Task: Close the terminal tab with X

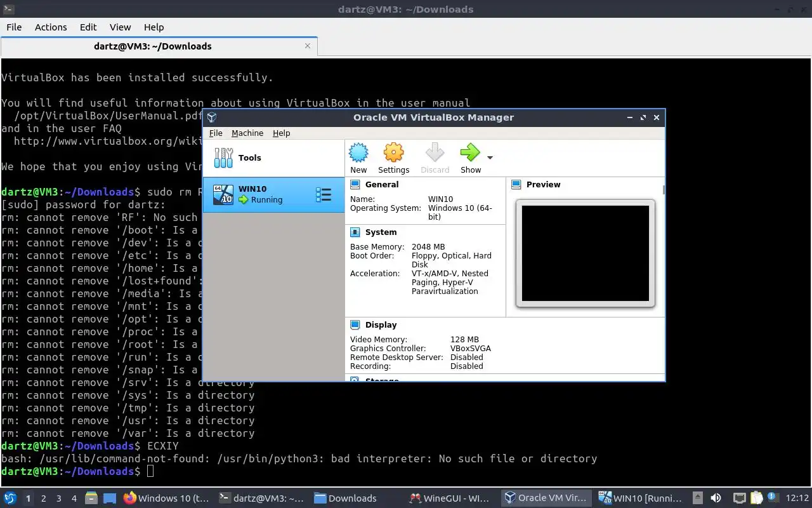Action: click(x=308, y=46)
